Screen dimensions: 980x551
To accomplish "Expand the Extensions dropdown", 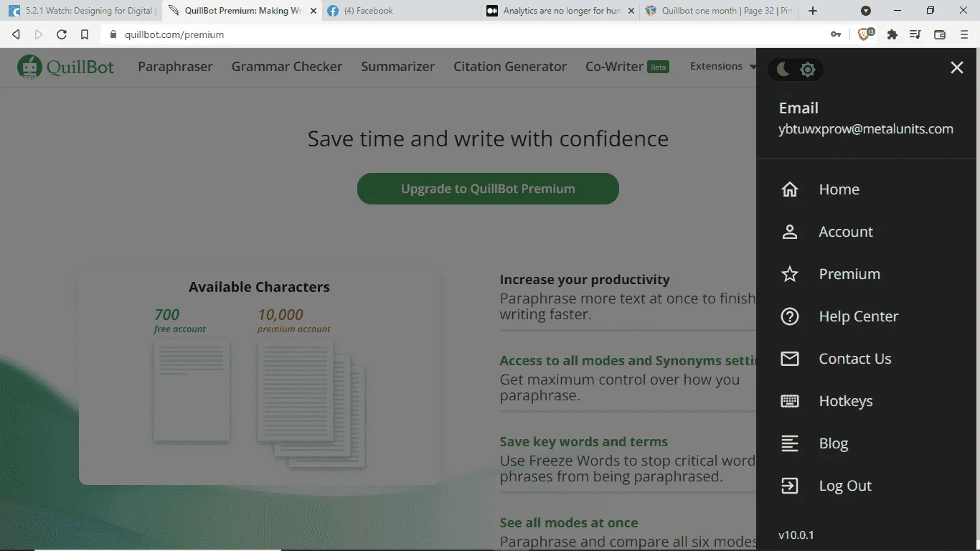I will coord(722,67).
